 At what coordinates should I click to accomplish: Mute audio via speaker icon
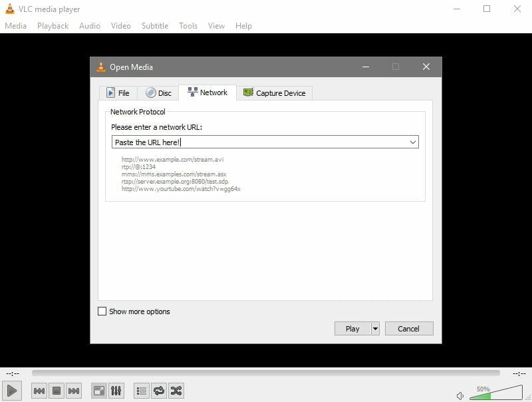point(460,396)
